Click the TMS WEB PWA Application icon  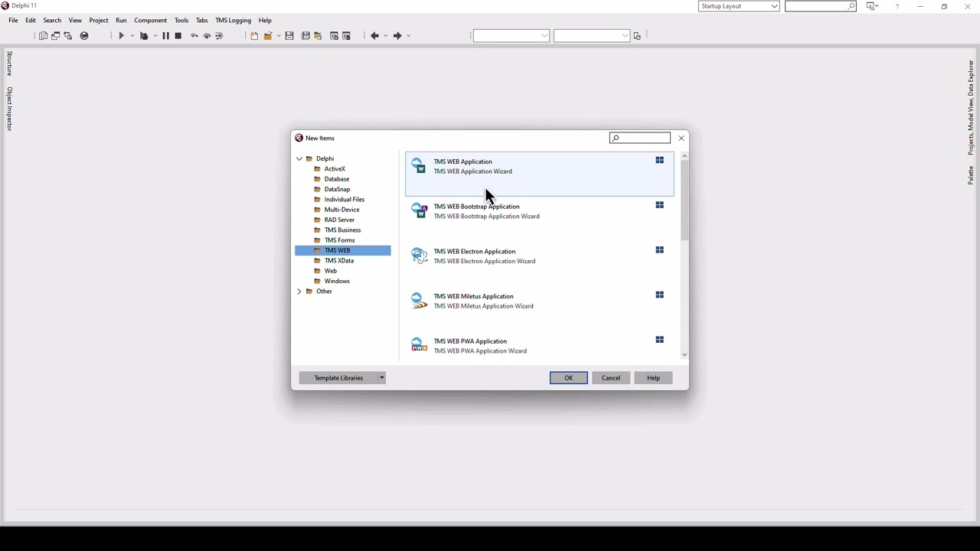pos(419,345)
